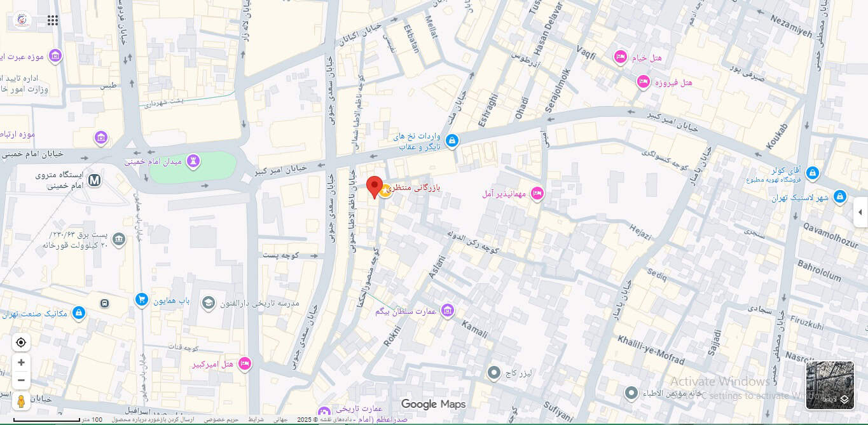
Task: Select the باب همایون shopping marker
Action: coord(142,299)
